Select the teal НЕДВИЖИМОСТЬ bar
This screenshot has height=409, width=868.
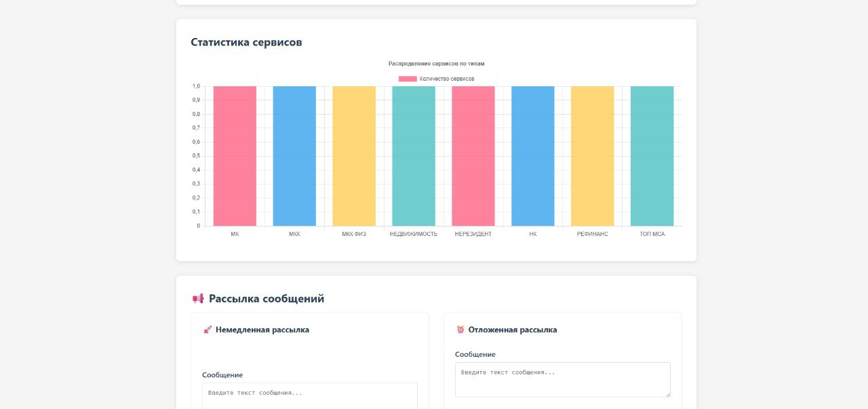(x=414, y=156)
